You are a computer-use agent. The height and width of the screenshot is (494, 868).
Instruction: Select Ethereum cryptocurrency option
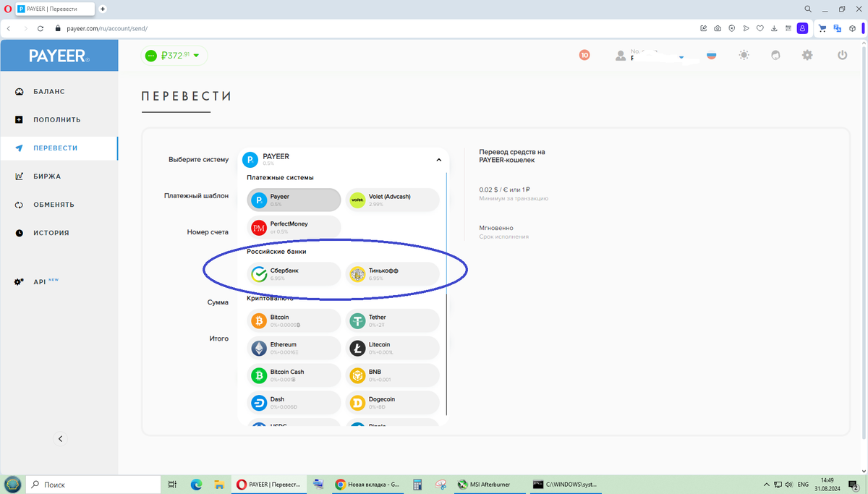(x=294, y=348)
